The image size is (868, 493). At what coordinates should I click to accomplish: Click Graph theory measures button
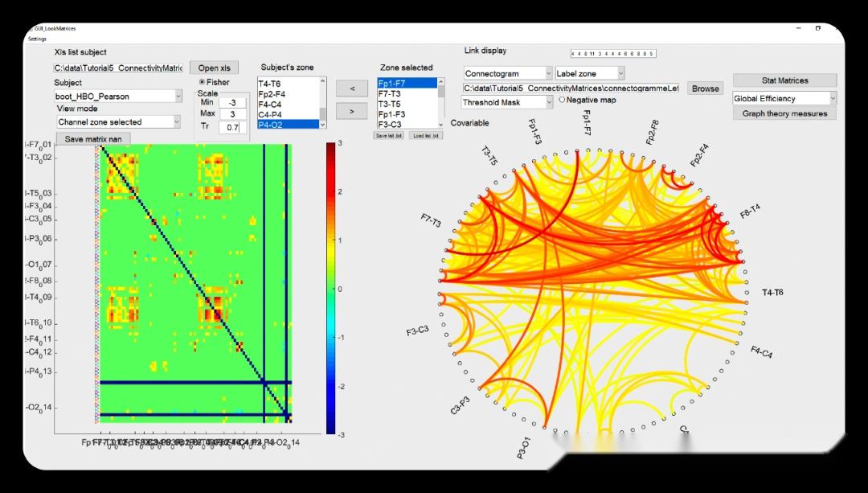[x=784, y=113]
